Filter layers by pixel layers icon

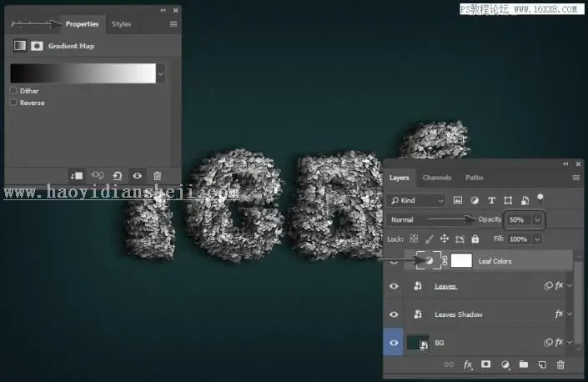pos(458,200)
